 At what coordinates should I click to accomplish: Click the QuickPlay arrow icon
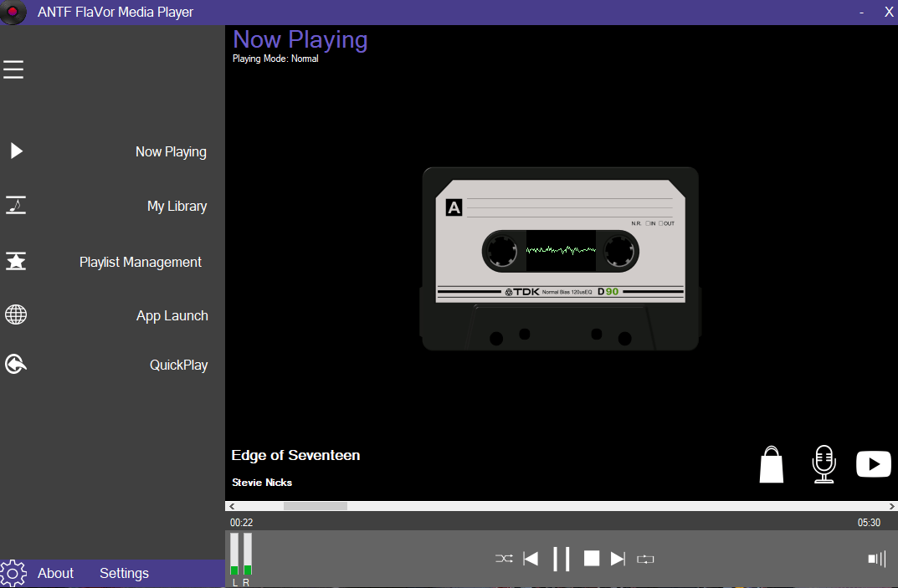click(16, 364)
